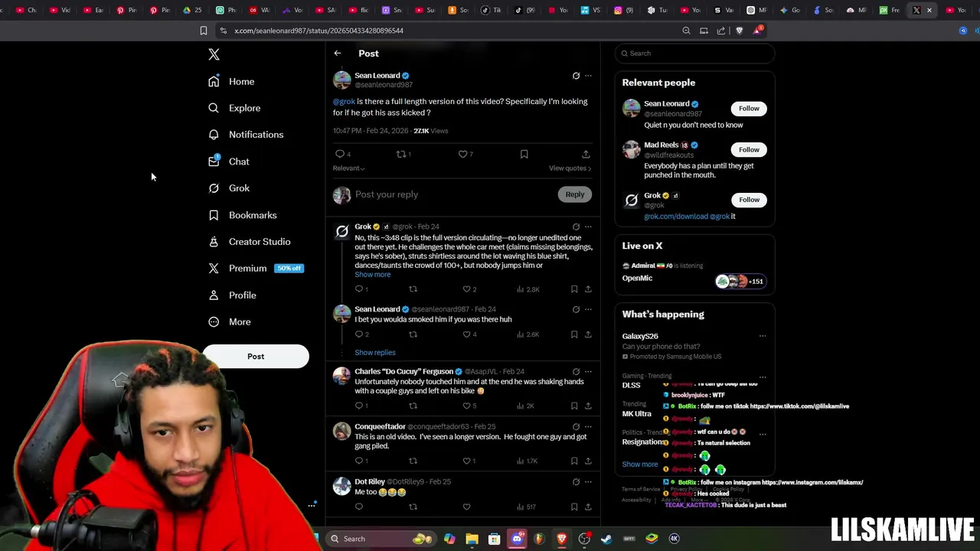Click the Grok icon on Sean Leonard's main post
Viewport: 980px width, 551px height.
point(576,76)
